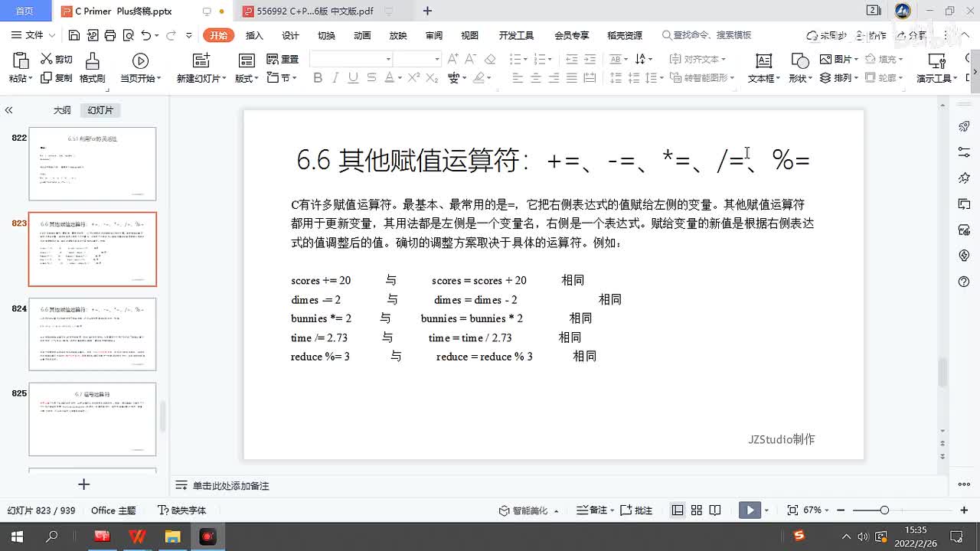Image resolution: width=980 pixels, height=551 pixels.
Task: Add a new slide with 新建幻灯片 icon
Action: pos(201,61)
